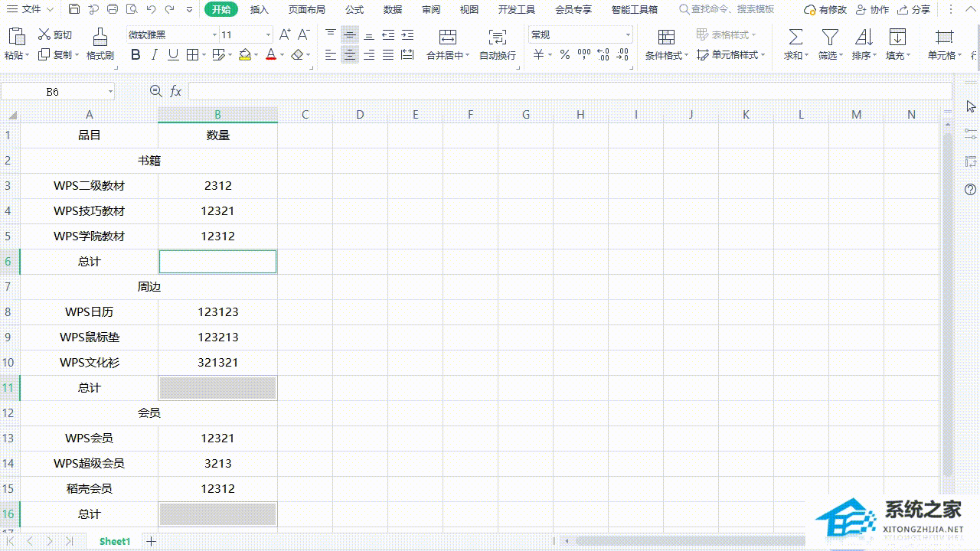Click the increase font size icon
The image size is (980, 551).
285,35
